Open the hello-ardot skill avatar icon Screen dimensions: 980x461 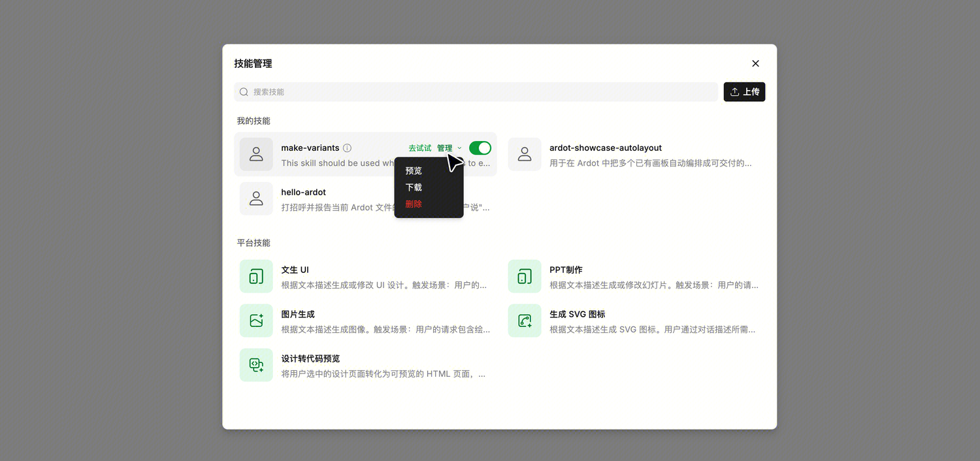pos(256,199)
